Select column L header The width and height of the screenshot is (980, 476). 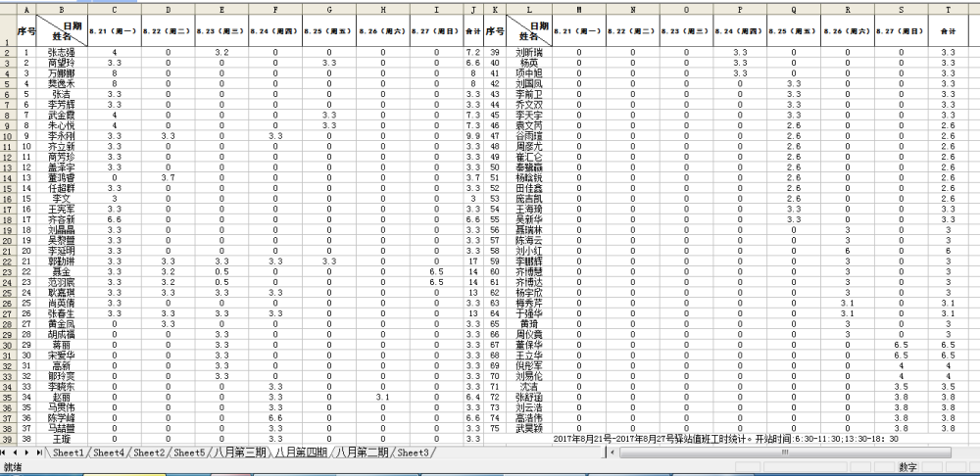click(529, 10)
